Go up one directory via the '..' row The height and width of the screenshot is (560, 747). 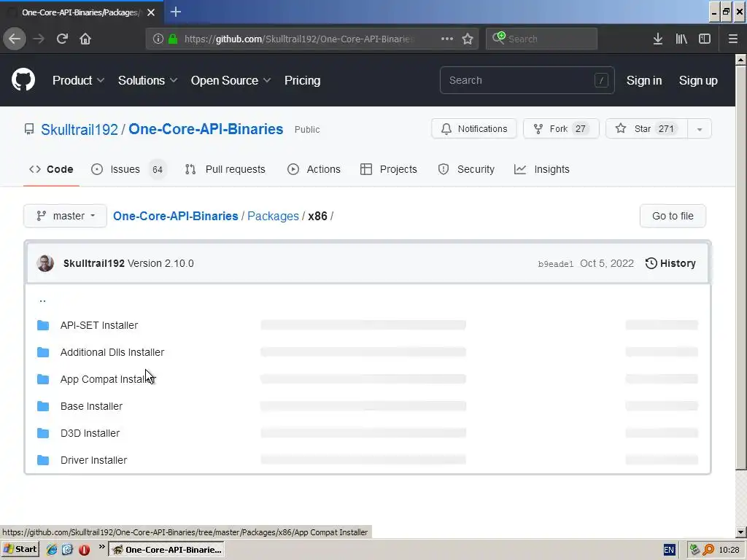point(42,300)
